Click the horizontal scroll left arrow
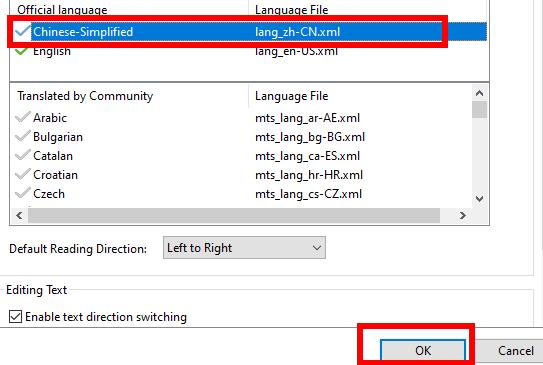 [x=19, y=215]
